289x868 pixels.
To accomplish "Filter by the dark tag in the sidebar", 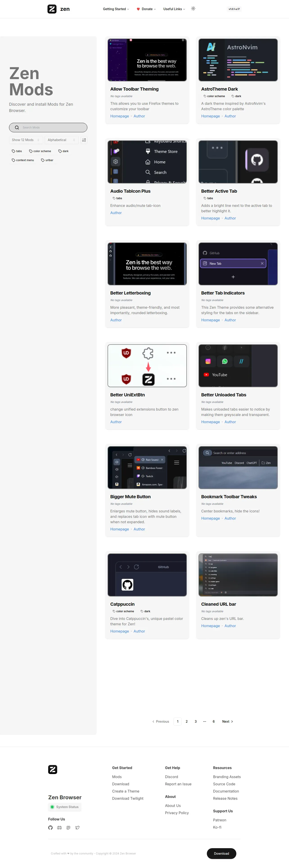I will tap(63, 151).
